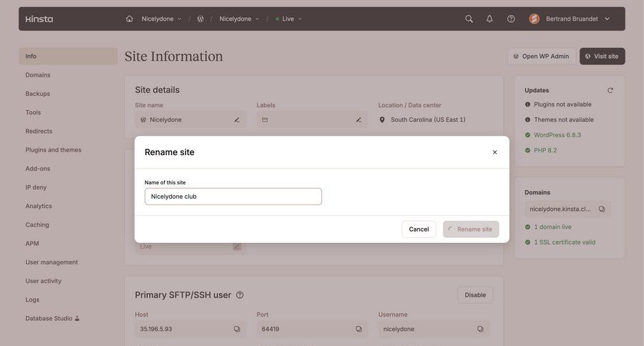The image size is (644, 346).
Task: Open APM section
Action: (32, 243)
